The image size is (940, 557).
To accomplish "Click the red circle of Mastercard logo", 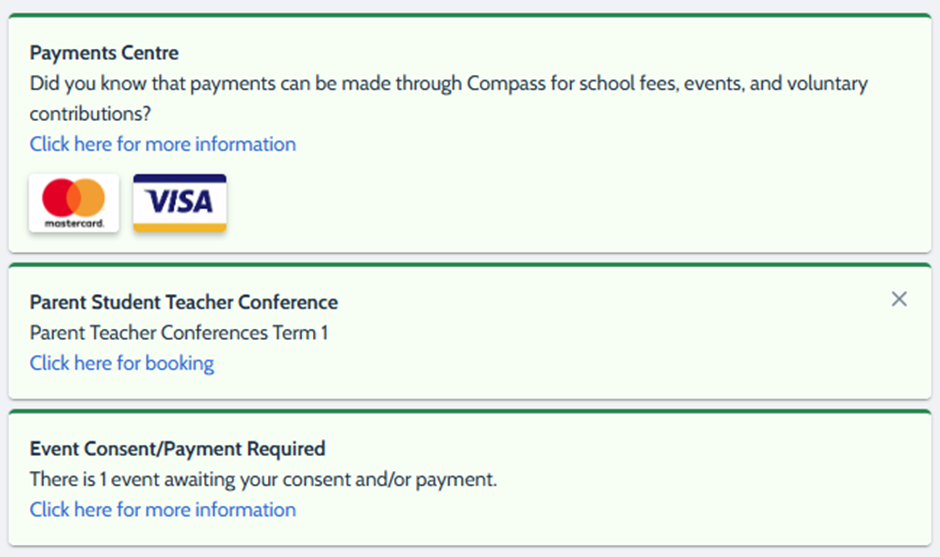I will pos(61,198).
